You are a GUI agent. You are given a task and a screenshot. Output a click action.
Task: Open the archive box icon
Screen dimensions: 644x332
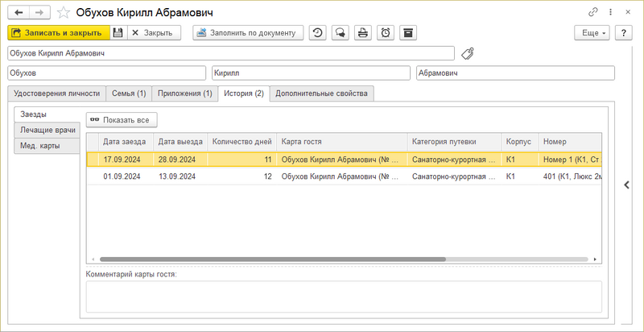(x=408, y=33)
